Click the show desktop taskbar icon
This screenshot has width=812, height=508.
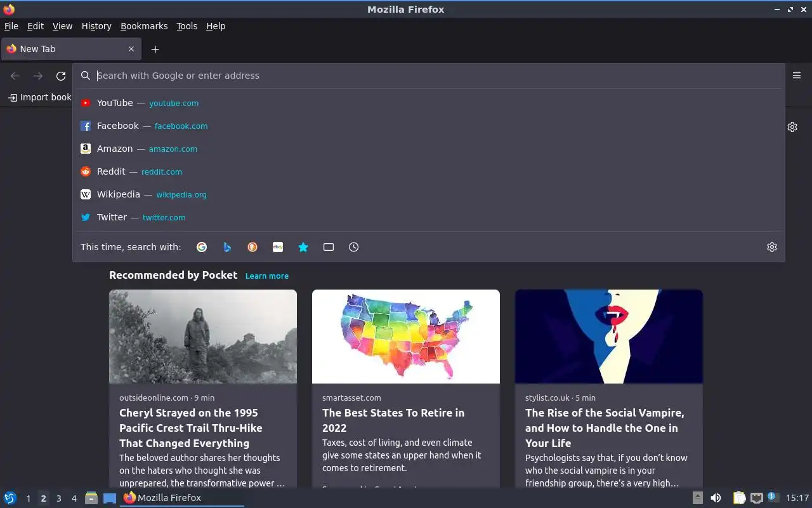[110, 498]
